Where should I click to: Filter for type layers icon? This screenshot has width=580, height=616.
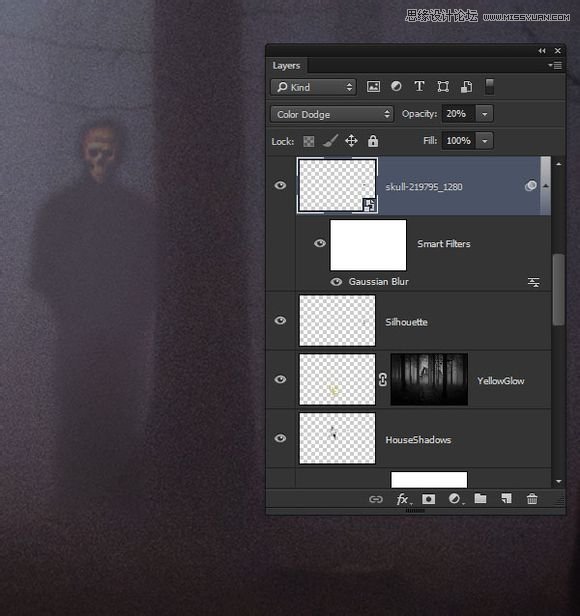pyautogui.click(x=419, y=86)
